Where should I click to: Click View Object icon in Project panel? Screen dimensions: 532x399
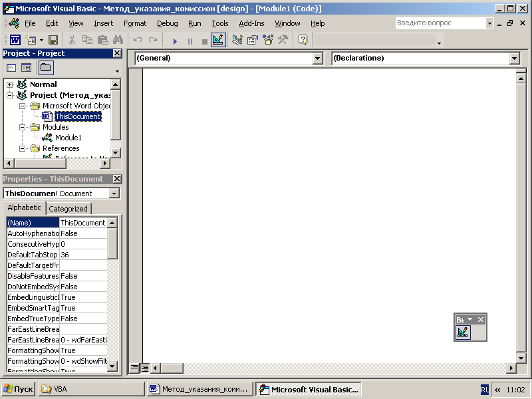(26, 68)
